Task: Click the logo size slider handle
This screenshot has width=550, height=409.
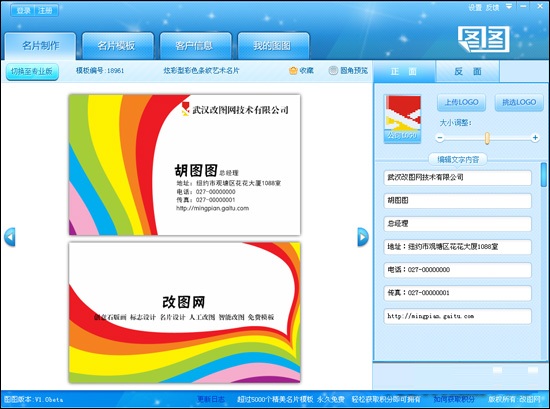Action: click(x=487, y=138)
